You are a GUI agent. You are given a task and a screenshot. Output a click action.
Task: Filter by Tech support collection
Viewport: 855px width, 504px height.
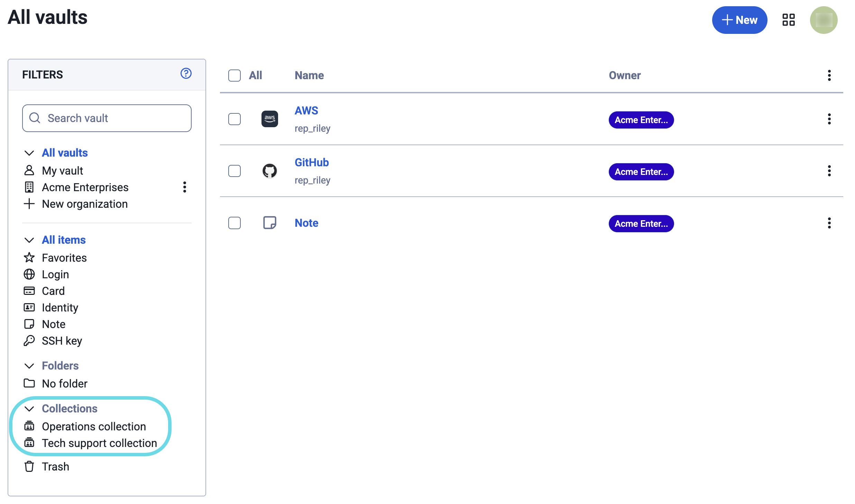[x=99, y=443]
